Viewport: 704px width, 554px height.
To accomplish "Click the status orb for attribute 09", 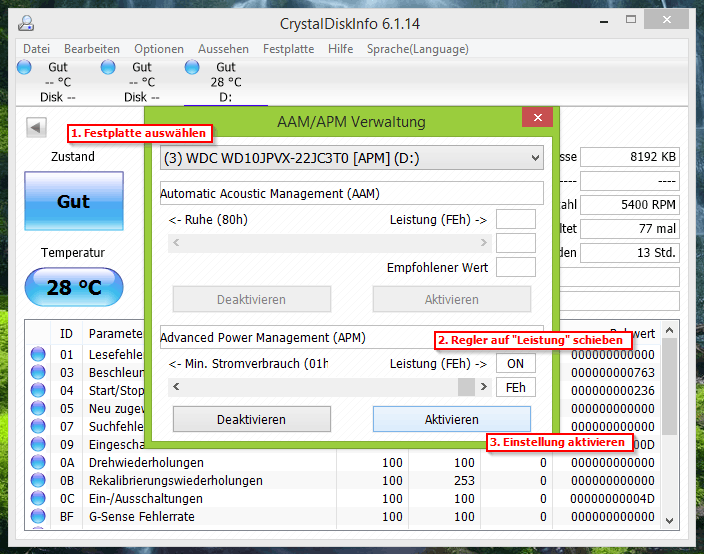I will (x=38, y=444).
